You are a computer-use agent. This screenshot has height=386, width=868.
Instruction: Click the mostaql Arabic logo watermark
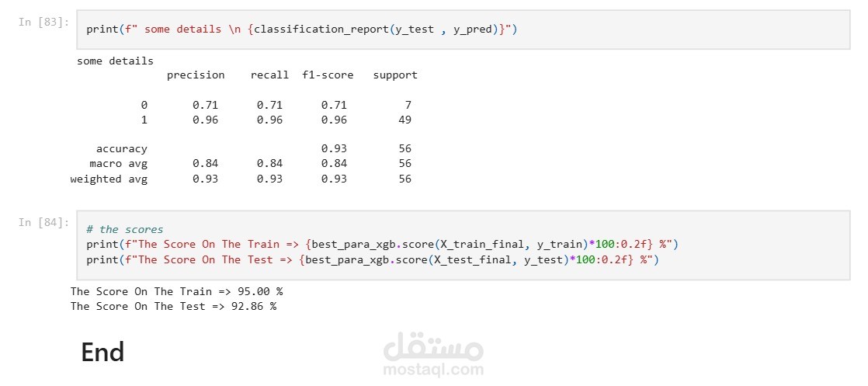coord(433,346)
